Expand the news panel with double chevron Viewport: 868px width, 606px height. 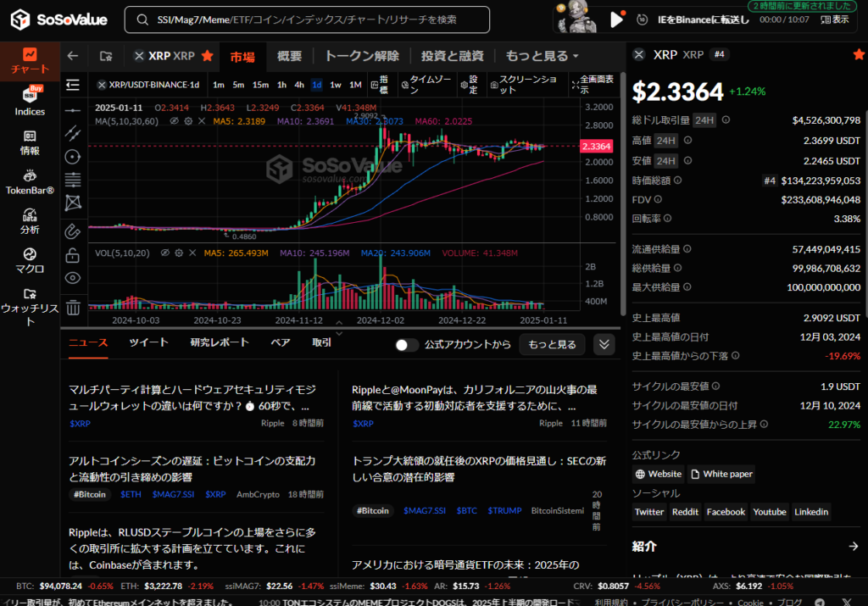tap(604, 345)
